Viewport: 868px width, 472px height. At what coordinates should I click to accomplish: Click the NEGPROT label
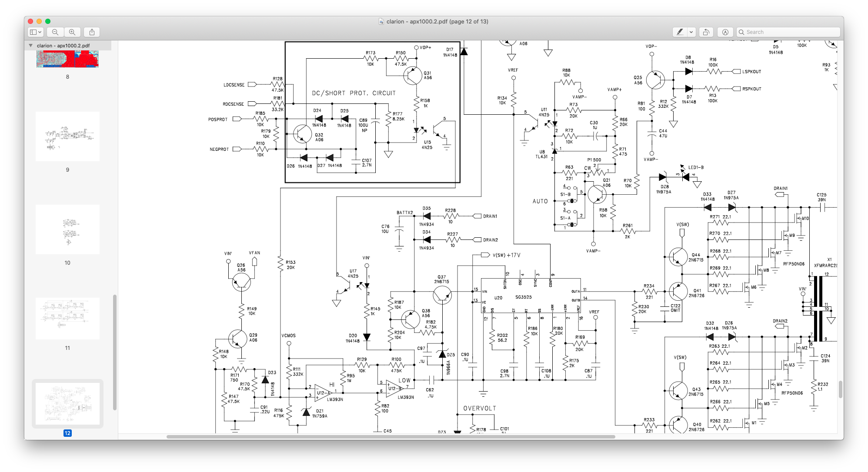point(219,150)
